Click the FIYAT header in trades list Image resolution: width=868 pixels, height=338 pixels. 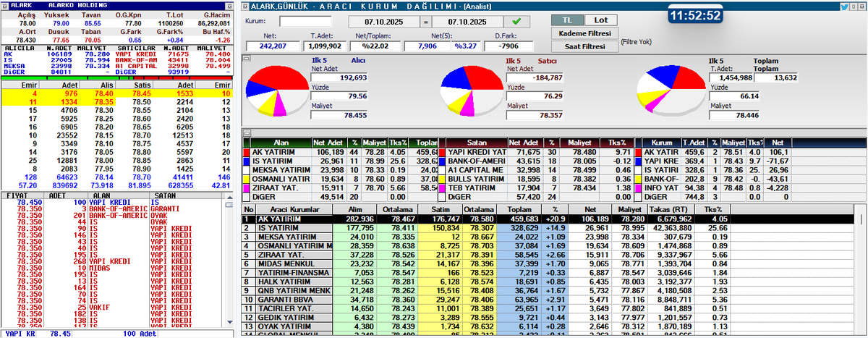point(17,195)
